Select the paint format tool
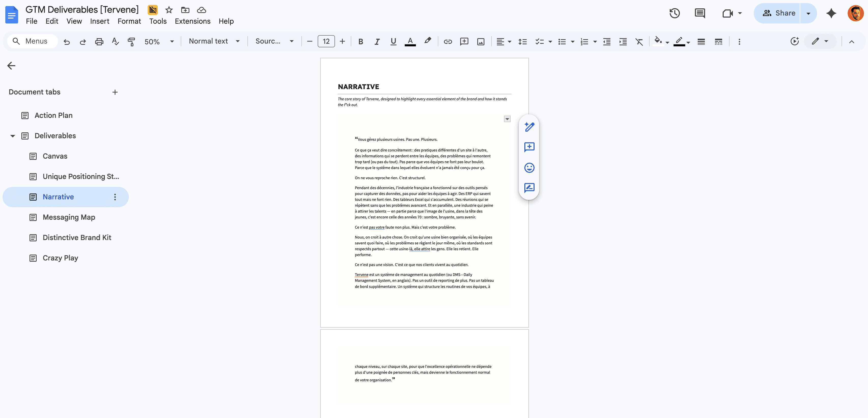868x418 pixels. 131,41
